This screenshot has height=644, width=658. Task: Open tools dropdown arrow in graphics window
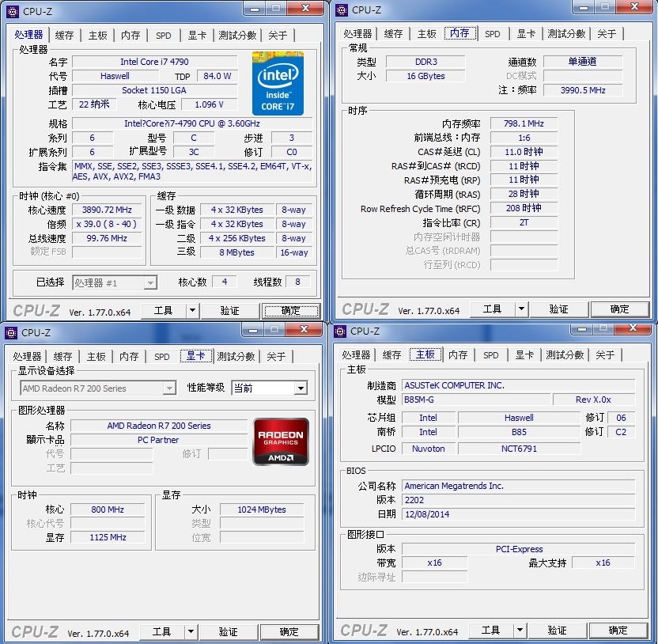pyautogui.click(x=191, y=631)
